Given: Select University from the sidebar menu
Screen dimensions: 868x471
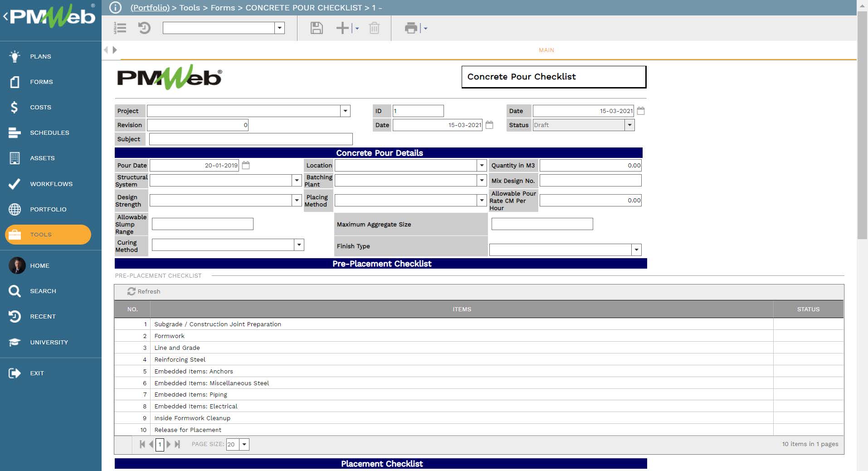Looking at the screenshot, I should (x=49, y=342).
